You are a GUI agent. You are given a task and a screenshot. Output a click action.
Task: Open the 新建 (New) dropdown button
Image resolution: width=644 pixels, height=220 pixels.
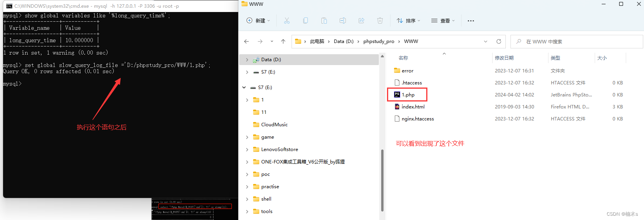258,21
